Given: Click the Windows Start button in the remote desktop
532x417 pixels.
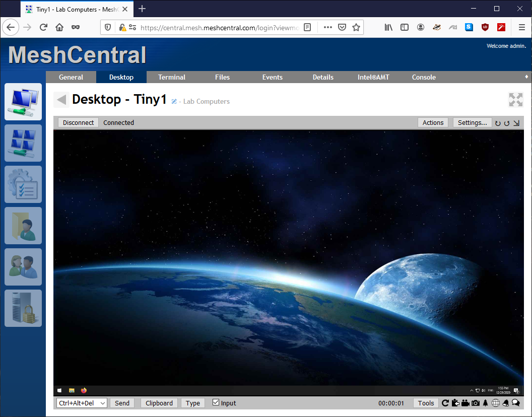Looking at the screenshot, I should pyautogui.click(x=60, y=390).
